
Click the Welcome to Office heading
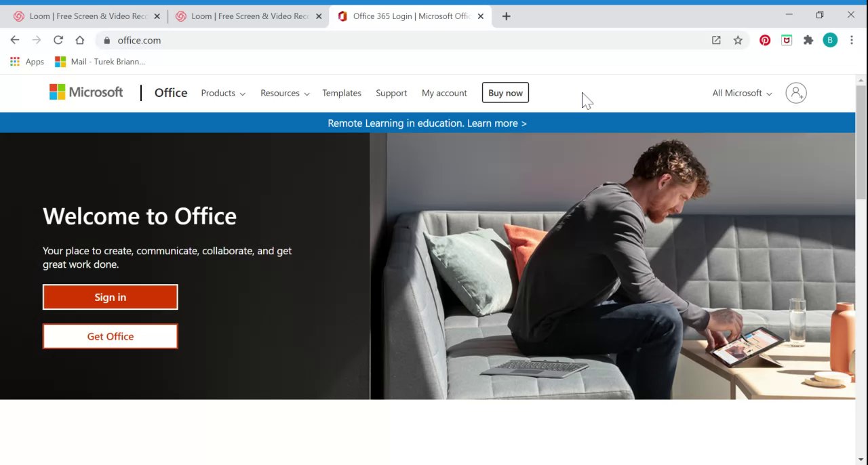tap(140, 216)
